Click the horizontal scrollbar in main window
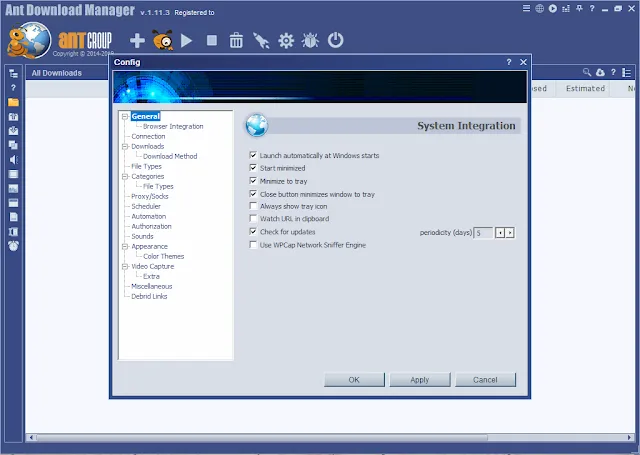 click(261, 437)
